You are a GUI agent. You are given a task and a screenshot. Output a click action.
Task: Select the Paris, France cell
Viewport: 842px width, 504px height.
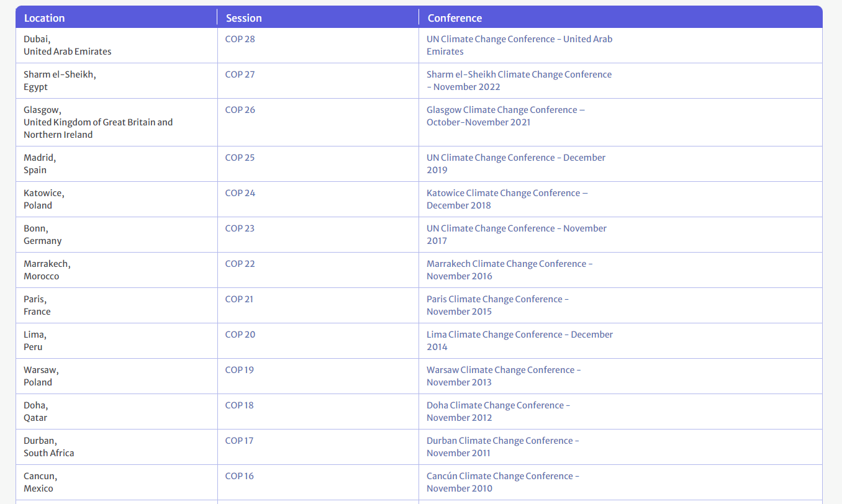117,305
